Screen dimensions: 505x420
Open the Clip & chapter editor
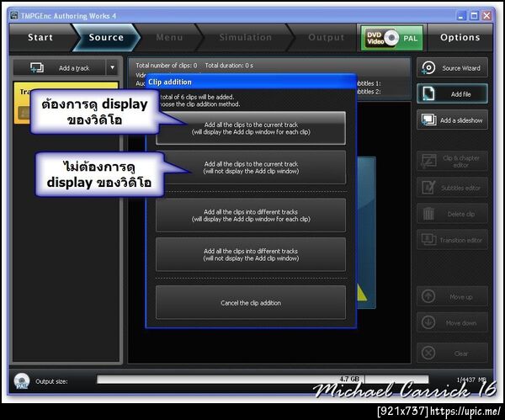(452, 161)
